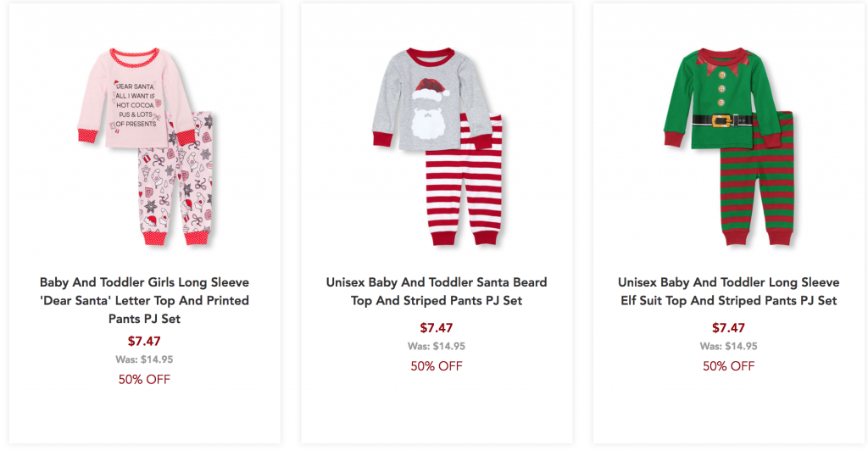This screenshot has width=868, height=451.
Task: Open the pink 'Dear Santa' pajama set image
Action: (145, 146)
